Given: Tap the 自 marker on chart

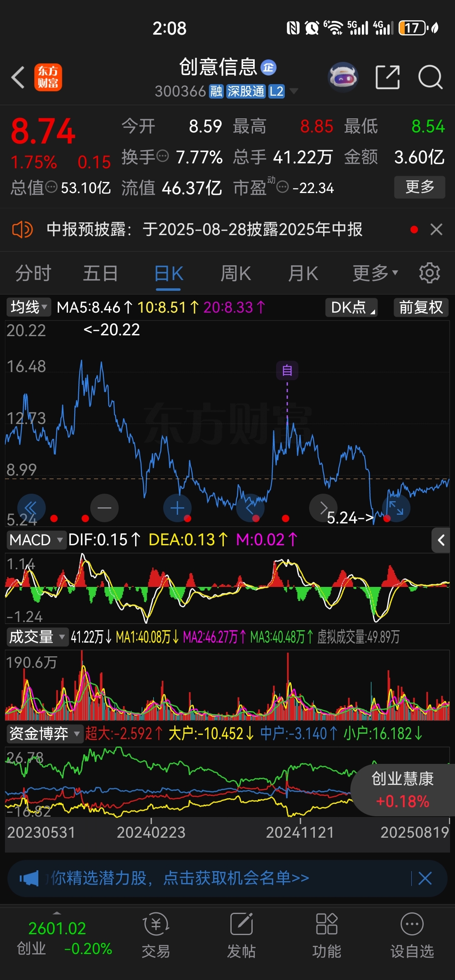Looking at the screenshot, I should 287,370.
